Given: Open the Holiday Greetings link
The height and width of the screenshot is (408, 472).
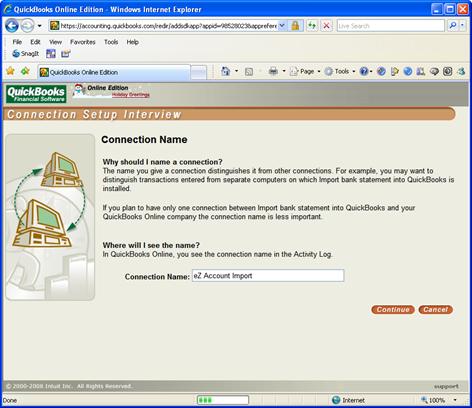Looking at the screenshot, I should pyautogui.click(x=131, y=95).
